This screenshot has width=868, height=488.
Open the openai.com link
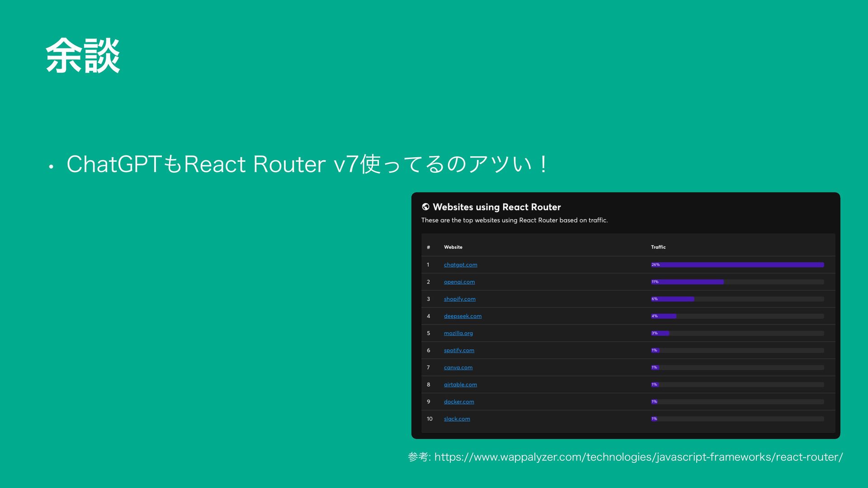click(459, 282)
